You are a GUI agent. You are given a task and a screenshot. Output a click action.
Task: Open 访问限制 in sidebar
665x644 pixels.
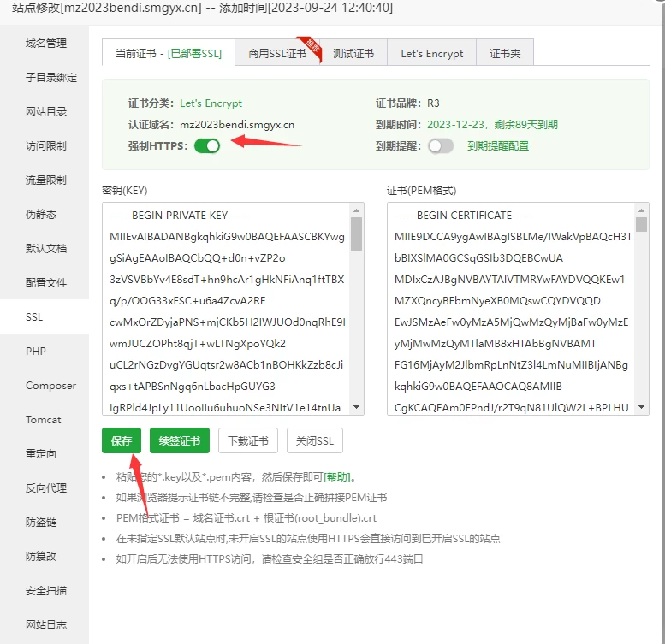[46, 145]
